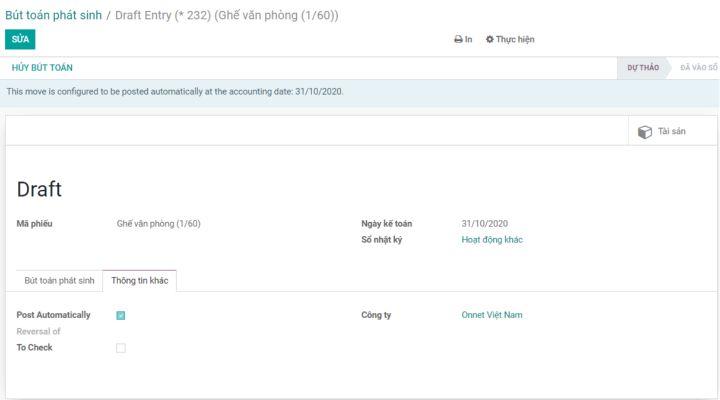
Task: Switch to the Bút toán phát sinh tab
Action: pyautogui.click(x=59, y=281)
